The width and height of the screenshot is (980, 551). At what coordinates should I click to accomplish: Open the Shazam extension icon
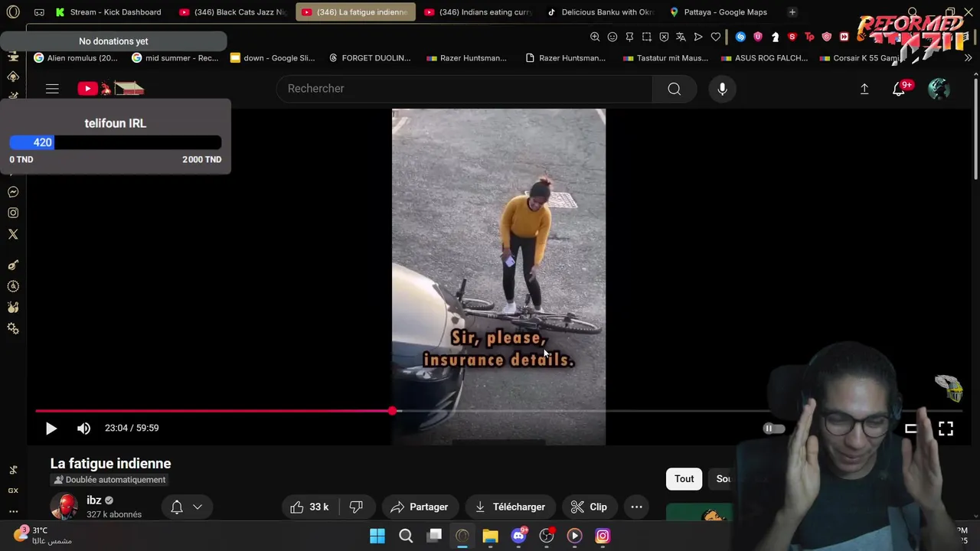pos(740,37)
